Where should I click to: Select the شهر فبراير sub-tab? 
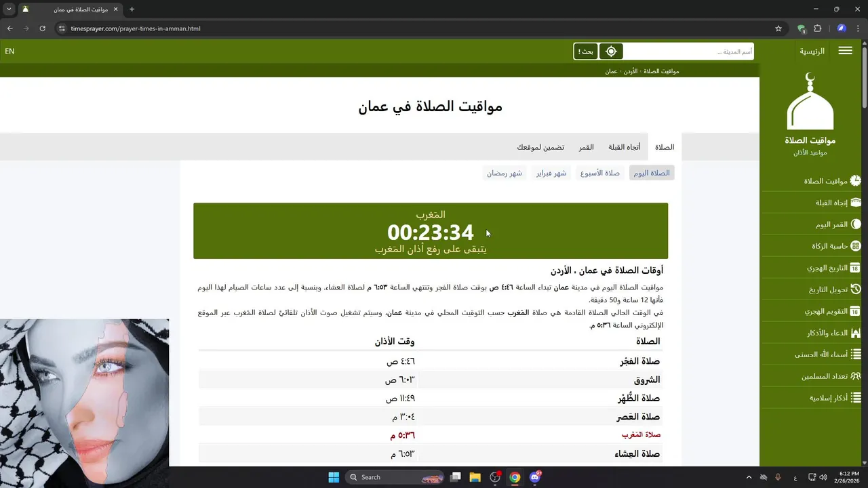[x=551, y=173]
